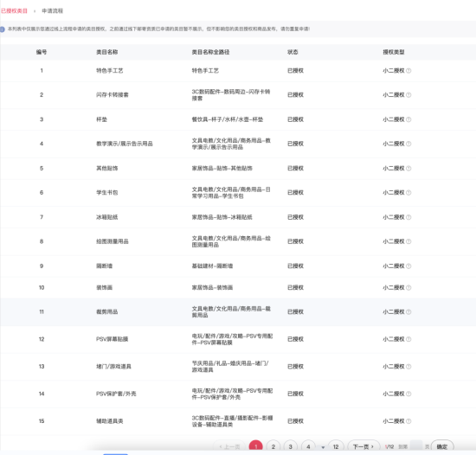Click help icon beside 小二授权 in row 3
The width and height of the screenshot is (476, 455).
408,119
